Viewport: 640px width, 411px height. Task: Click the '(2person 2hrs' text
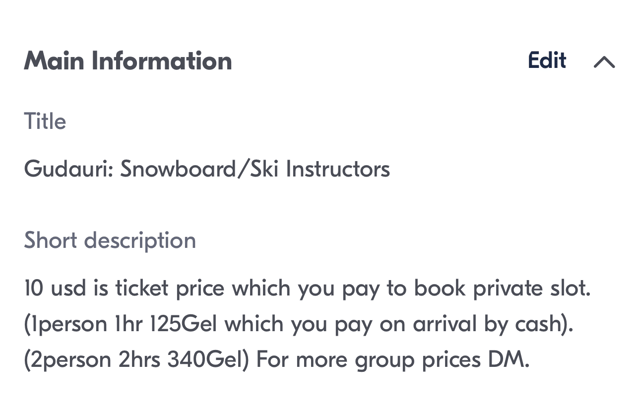(92, 359)
